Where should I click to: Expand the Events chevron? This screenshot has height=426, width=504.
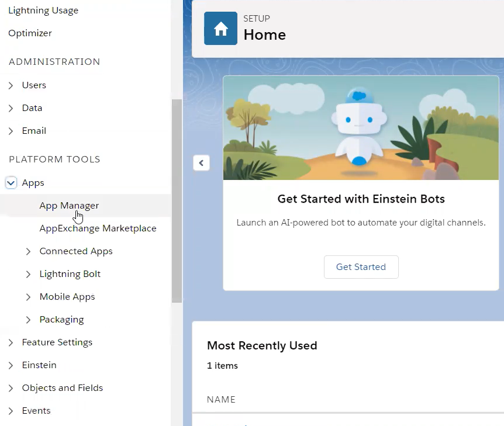click(x=11, y=411)
